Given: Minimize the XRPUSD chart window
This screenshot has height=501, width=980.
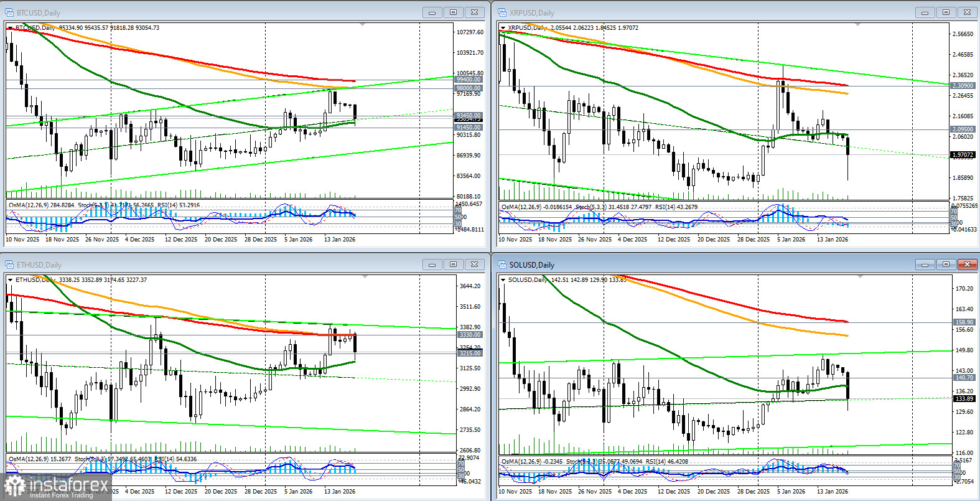Looking at the screenshot, I should (925, 12).
